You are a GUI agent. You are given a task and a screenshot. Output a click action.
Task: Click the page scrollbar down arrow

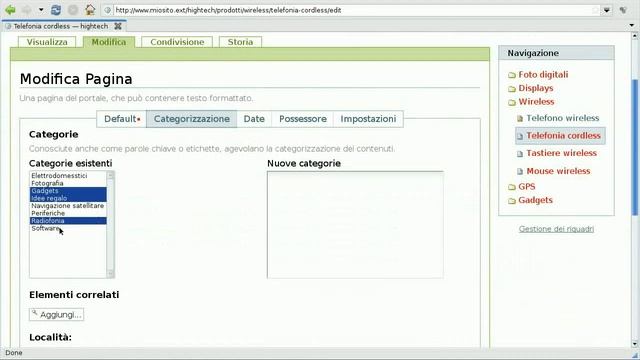(635, 344)
